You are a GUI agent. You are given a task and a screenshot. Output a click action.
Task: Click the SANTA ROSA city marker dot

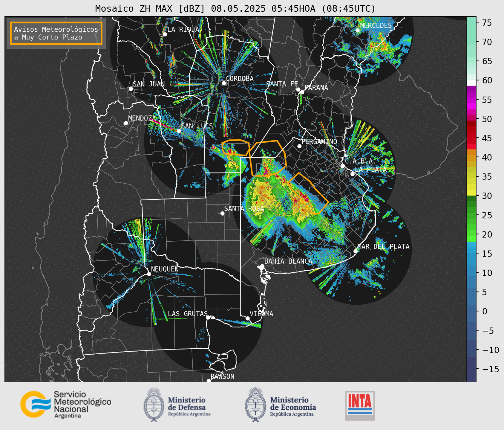pos(222,213)
